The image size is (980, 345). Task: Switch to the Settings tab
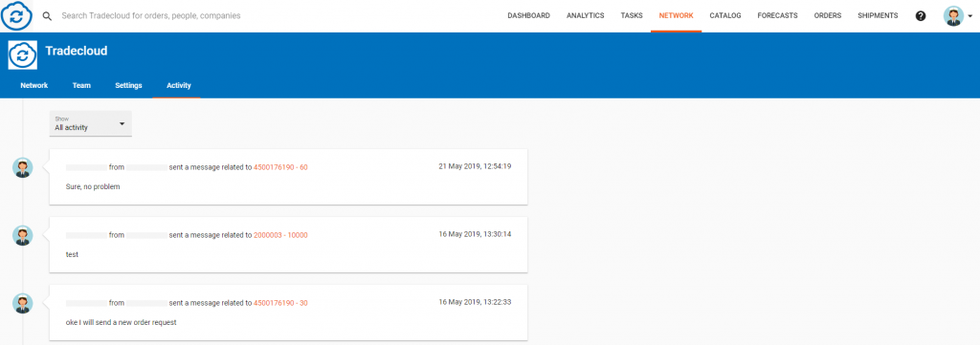coord(129,85)
